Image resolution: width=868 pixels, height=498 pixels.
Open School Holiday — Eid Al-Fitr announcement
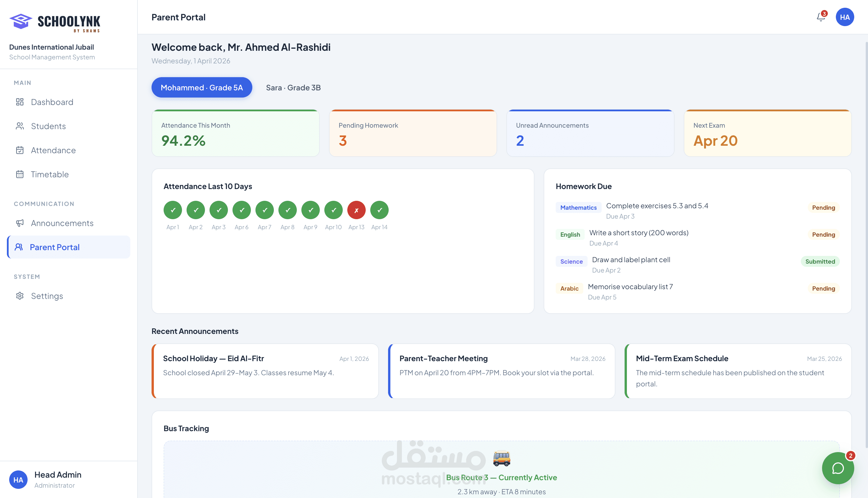[x=265, y=371]
